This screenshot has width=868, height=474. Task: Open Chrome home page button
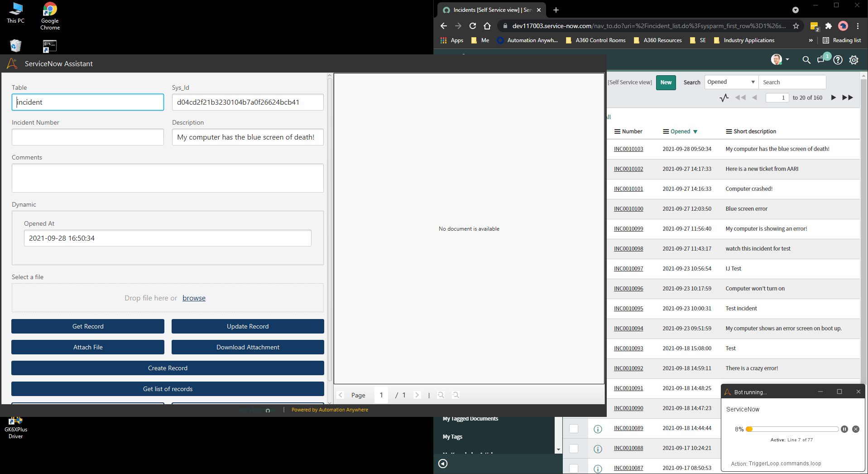click(487, 26)
